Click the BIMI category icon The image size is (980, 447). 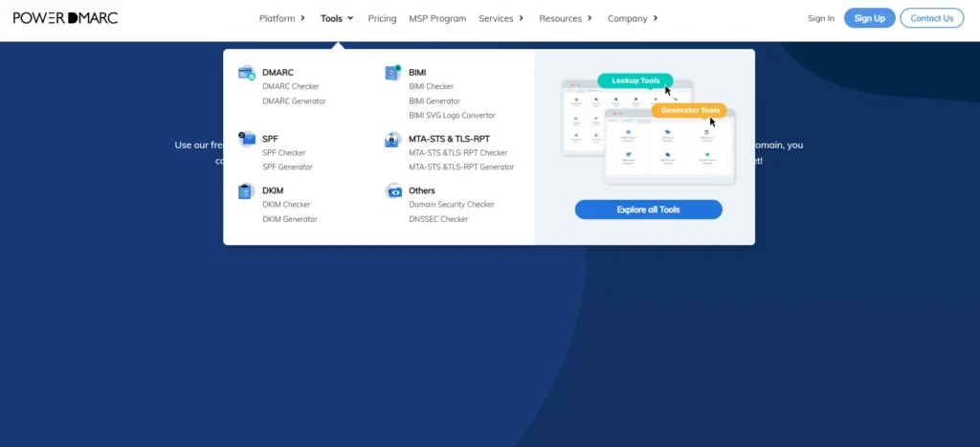[x=392, y=73]
